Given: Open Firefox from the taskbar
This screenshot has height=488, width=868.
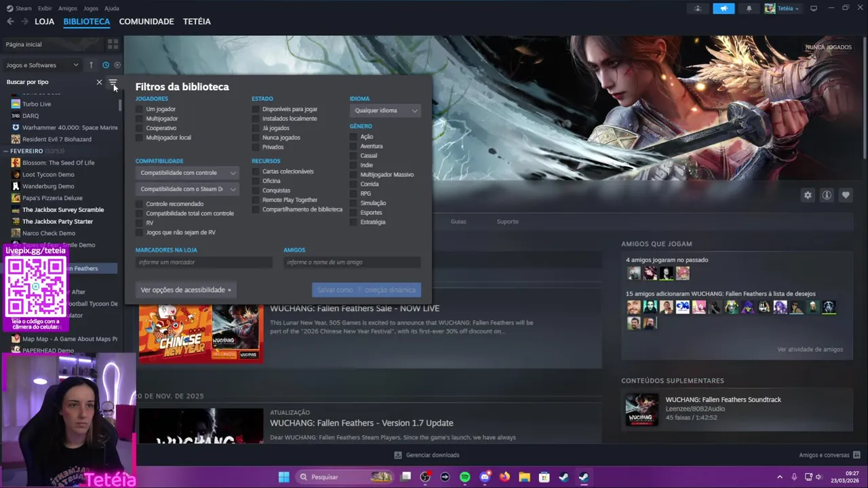Looking at the screenshot, I should click(505, 477).
